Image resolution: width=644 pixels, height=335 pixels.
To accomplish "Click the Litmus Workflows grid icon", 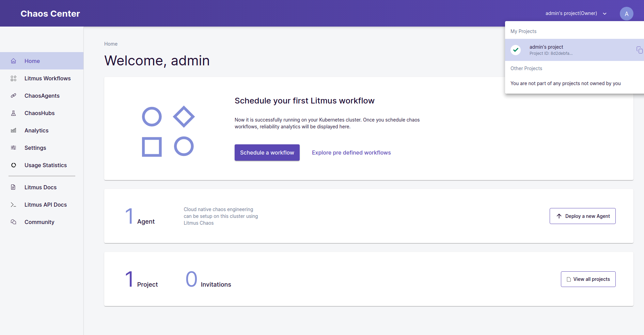I will (14, 78).
